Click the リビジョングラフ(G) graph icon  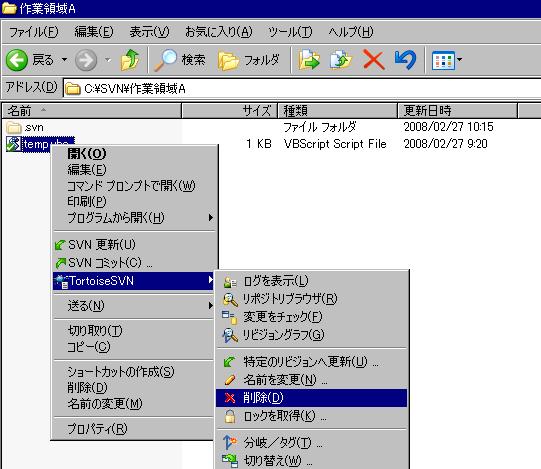point(230,335)
